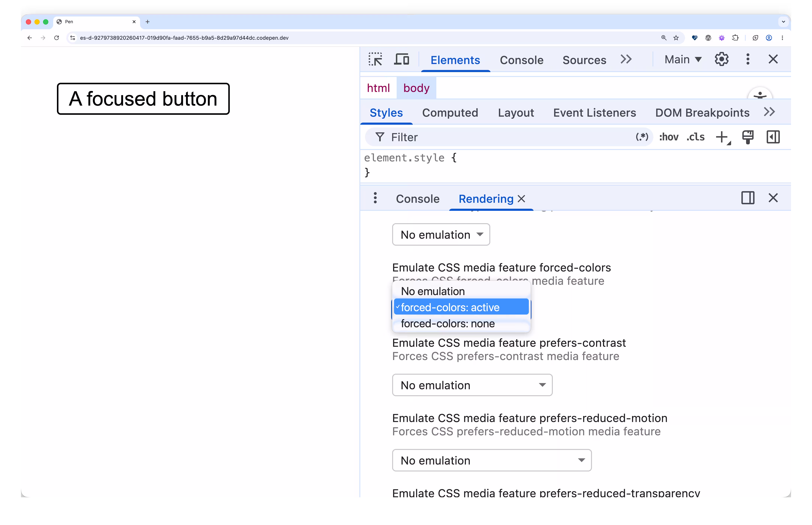
Task: Open DevTools settings gear
Action: tap(722, 59)
